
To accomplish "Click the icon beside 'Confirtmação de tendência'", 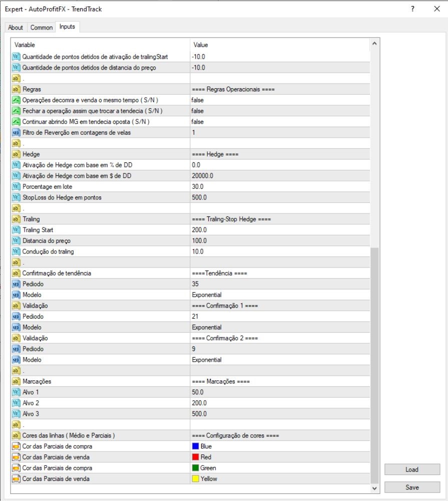I will coord(16,273).
